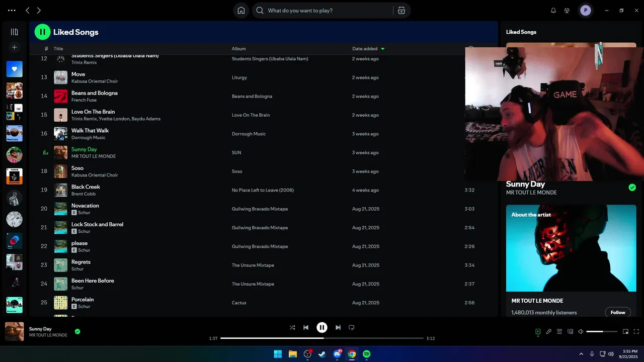Image resolution: width=644 pixels, height=362 pixels.
Task: Open 'The Unsure Mixtape' album for Regrets
Action: coord(253,265)
